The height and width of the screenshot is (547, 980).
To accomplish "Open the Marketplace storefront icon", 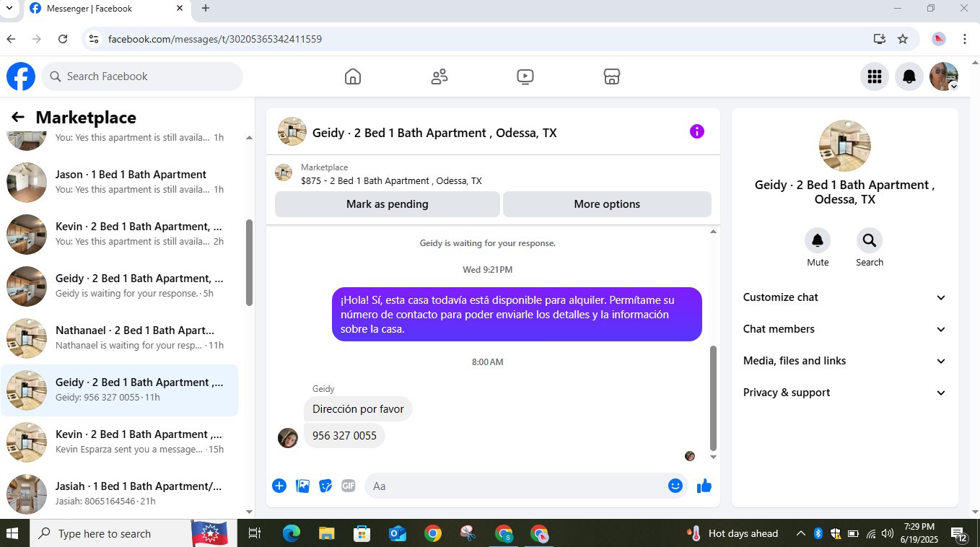I will 612,76.
